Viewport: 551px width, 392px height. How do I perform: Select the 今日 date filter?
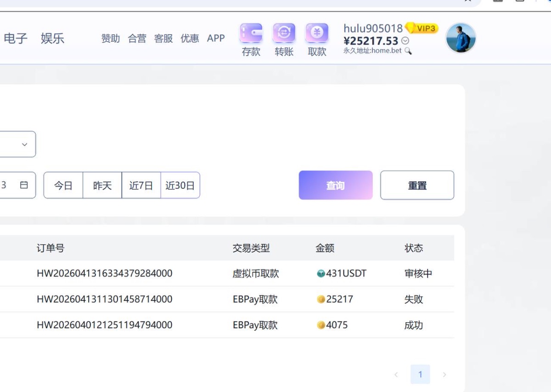63,185
